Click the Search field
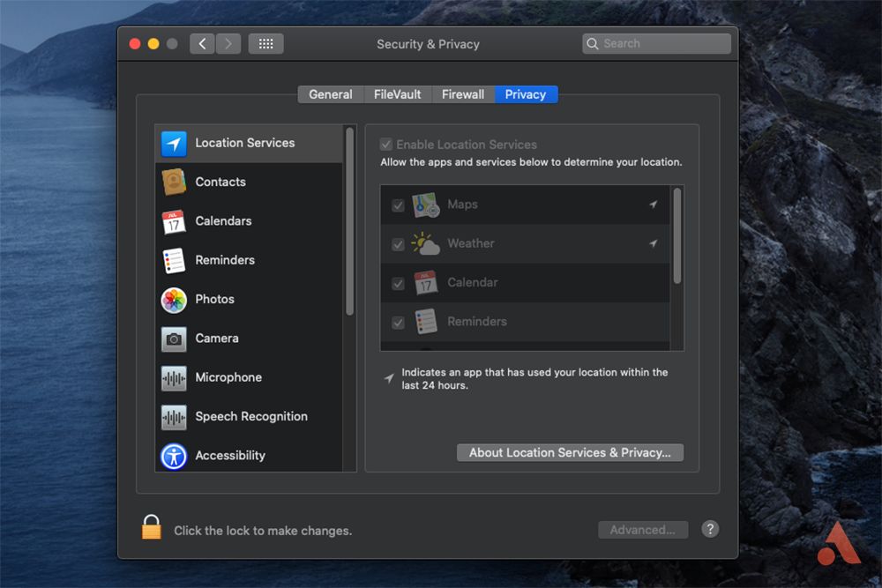 pos(656,44)
